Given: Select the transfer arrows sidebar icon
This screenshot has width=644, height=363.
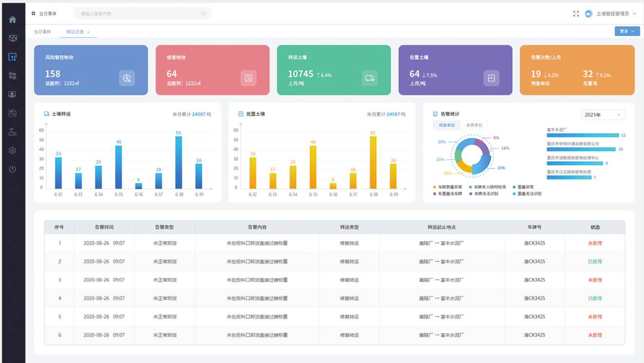Looking at the screenshot, I should pyautogui.click(x=12, y=76).
